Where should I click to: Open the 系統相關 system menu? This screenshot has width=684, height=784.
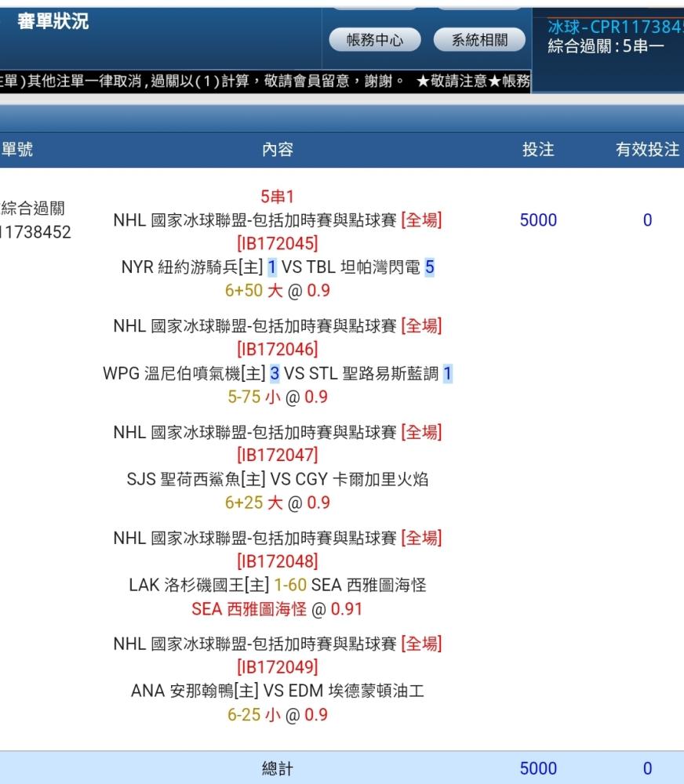(479, 40)
